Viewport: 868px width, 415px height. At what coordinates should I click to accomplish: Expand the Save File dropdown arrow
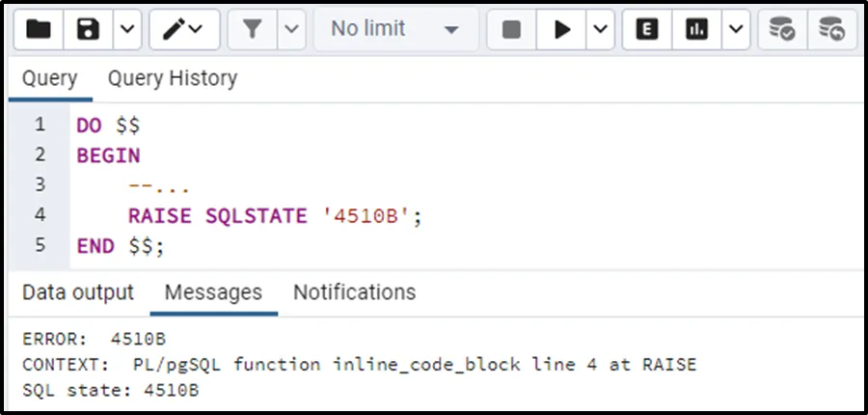(127, 30)
